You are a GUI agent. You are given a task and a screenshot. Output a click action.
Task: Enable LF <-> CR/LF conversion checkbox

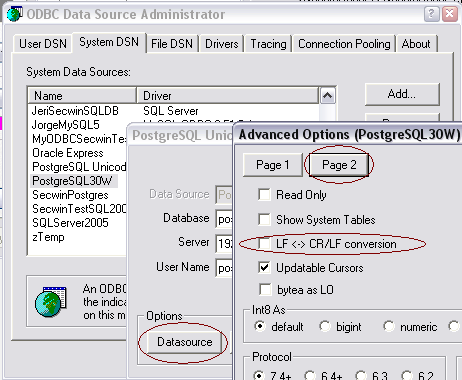[x=264, y=244]
